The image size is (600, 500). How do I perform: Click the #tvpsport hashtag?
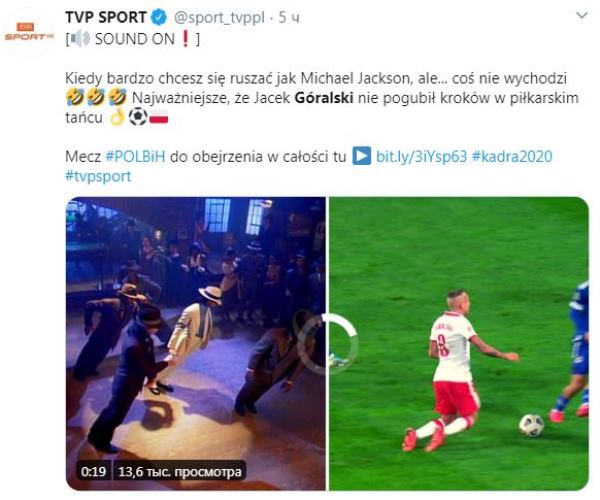pos(98,176)
